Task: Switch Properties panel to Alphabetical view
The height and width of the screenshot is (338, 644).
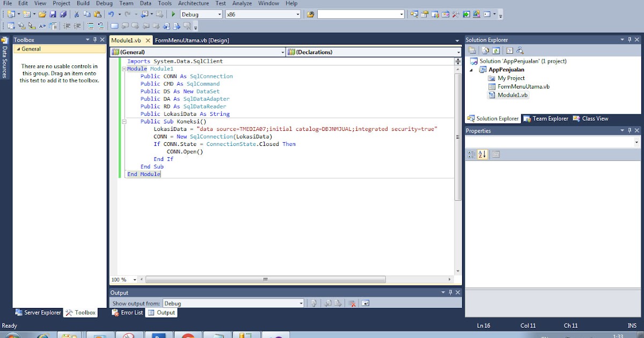Action: (x=482, y=155)
